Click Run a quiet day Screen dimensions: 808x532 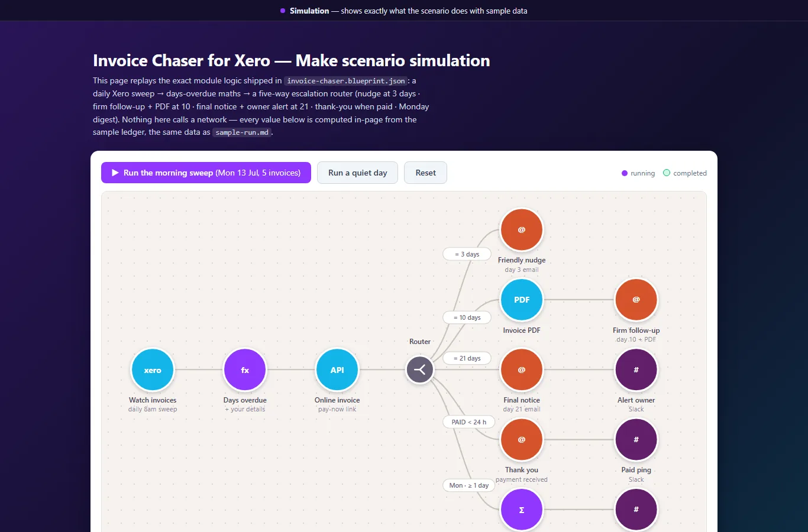point(357,173)
